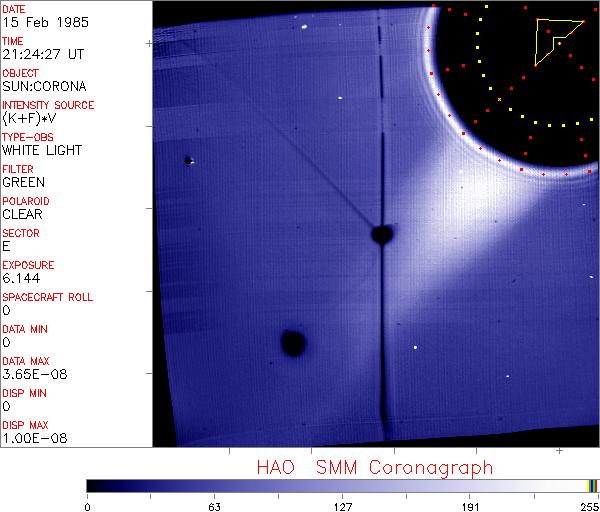Click the OBJECT label
Screen dimensions: 600x512
21,73
